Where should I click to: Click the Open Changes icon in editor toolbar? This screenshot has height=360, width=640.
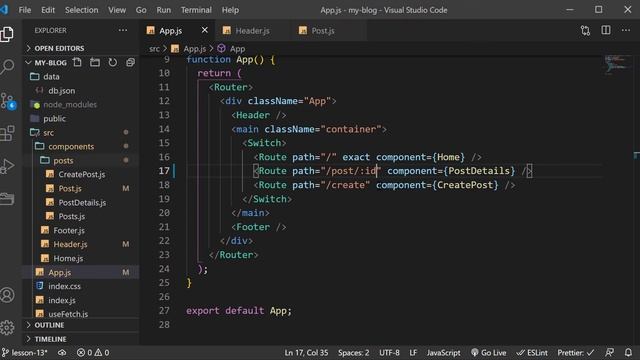[x=585, y=31]
